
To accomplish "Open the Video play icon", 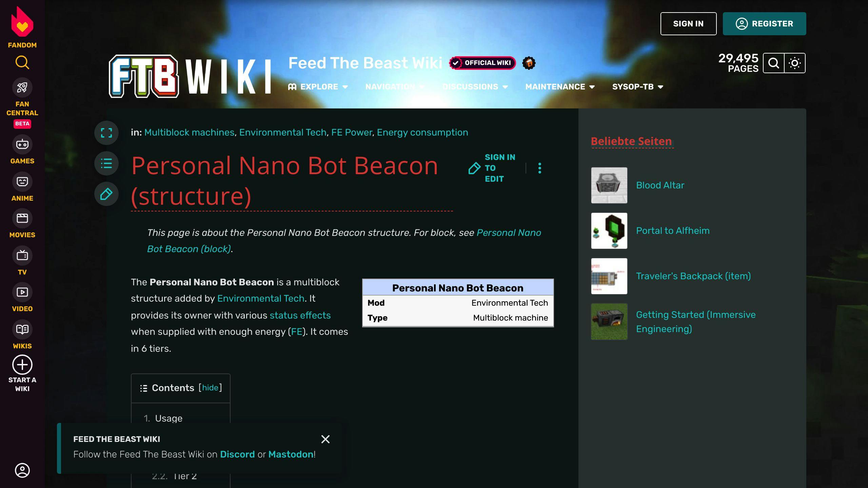I will pyautogui.click(x=22, y=292).
